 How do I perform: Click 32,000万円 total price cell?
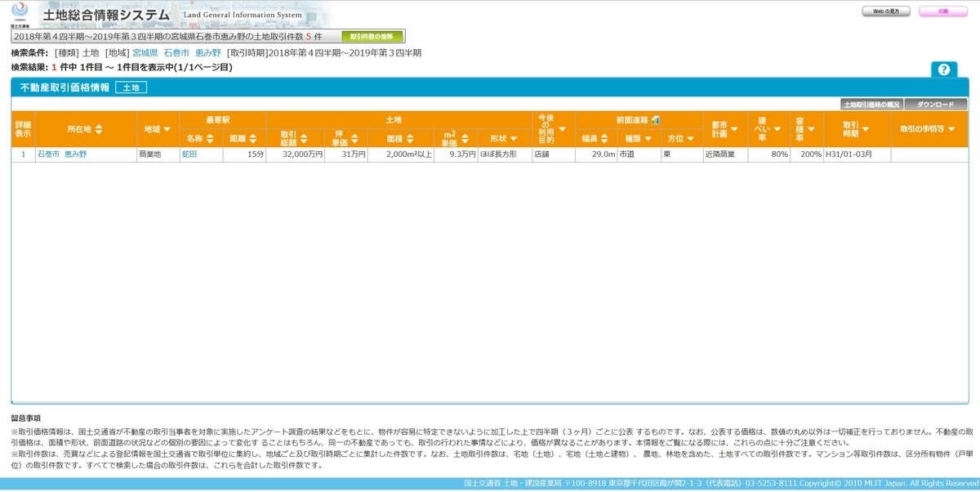coord(295,154)
